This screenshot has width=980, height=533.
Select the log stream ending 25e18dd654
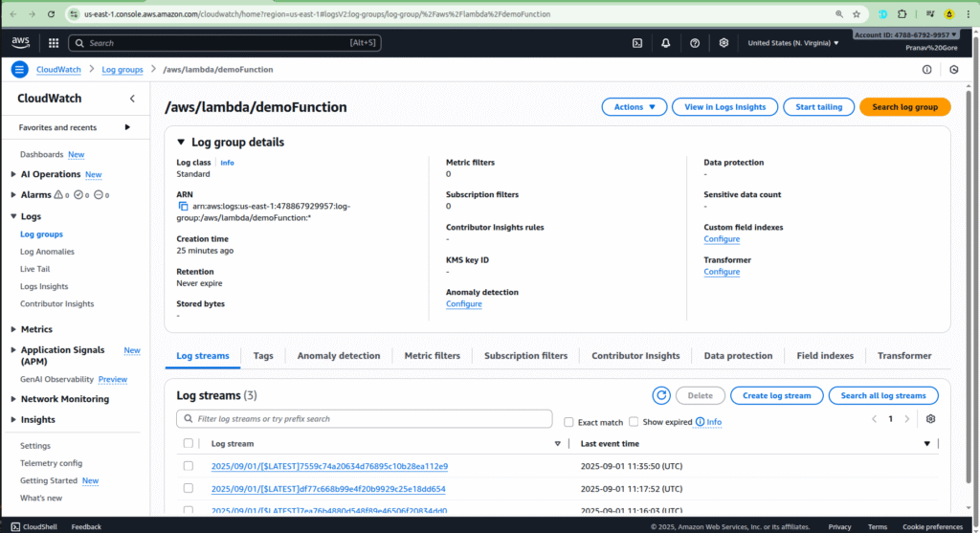coord(189,489)
